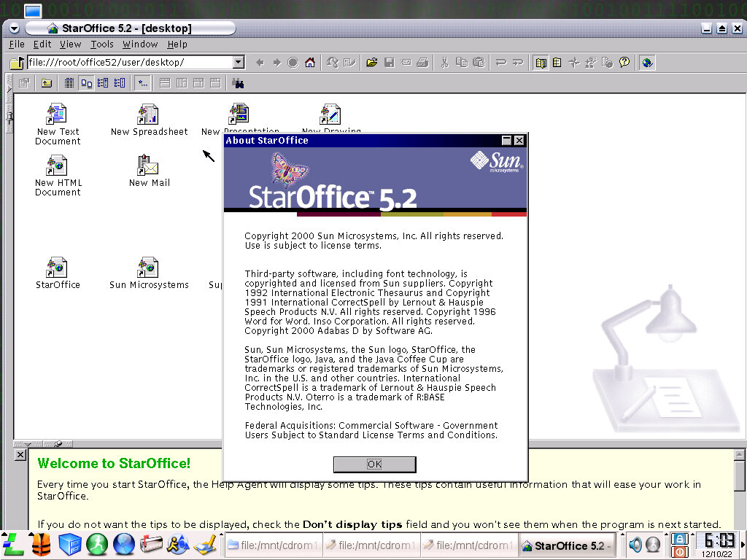Image resolution: width=747 pixels, height=560 pixels.
Task: Open the Window menu
Action: click(140, 44)
